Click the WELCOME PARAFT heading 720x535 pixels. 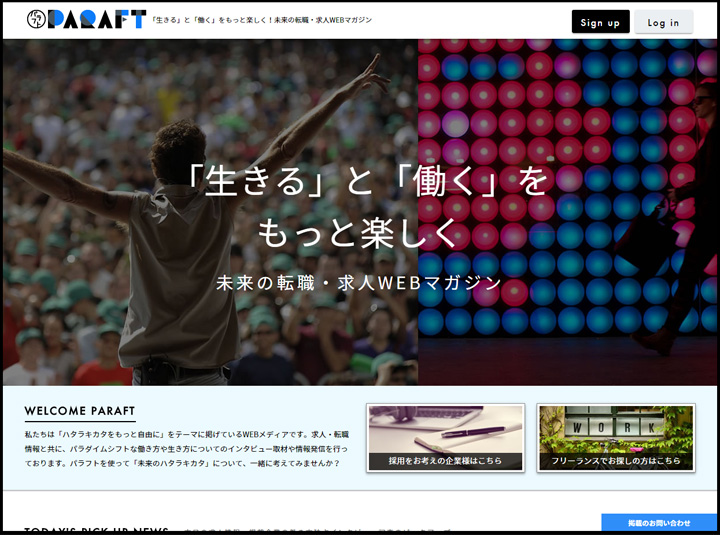[80, 411]
